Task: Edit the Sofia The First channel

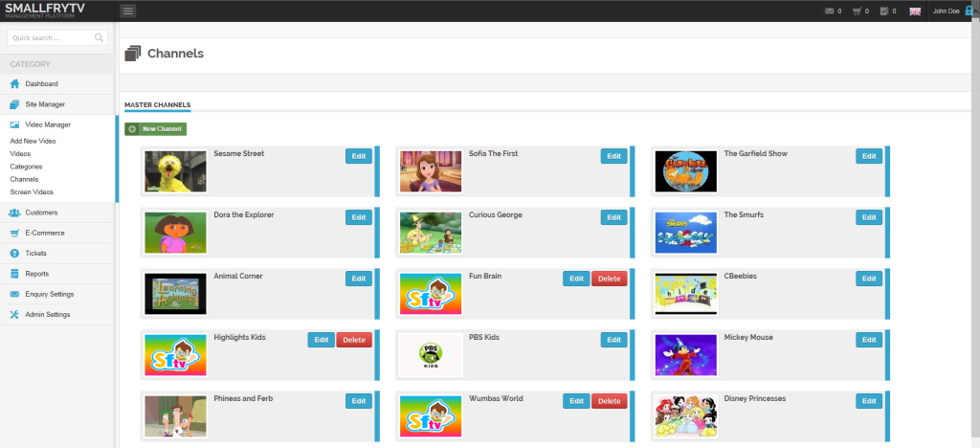Action: (x=613, y=156)
